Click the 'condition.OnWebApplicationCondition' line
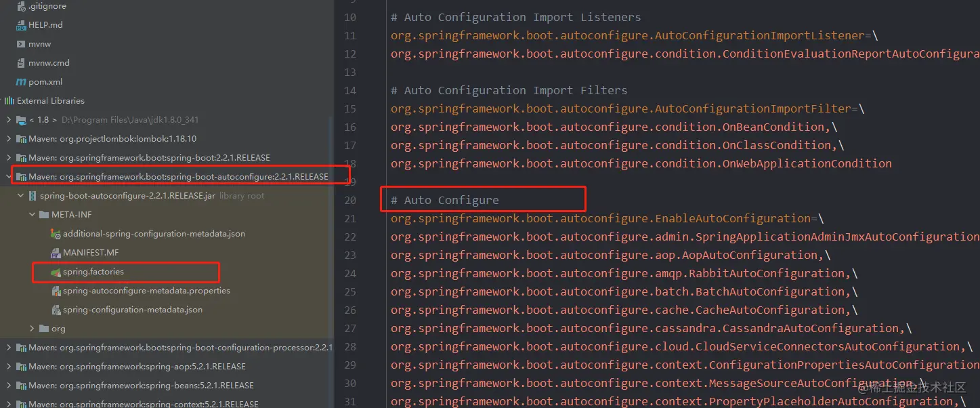This screenshot has width=980, height=408. (641, 164)
